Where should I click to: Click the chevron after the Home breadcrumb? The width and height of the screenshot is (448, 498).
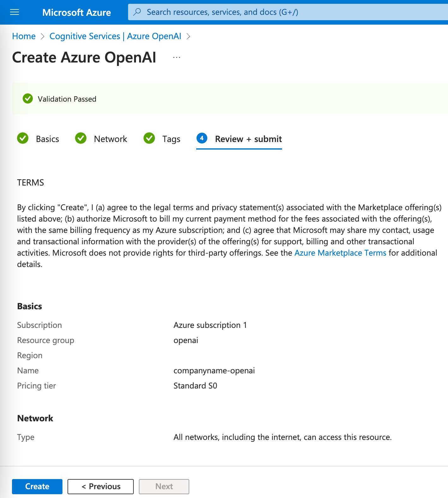click(x=43, y=37)
